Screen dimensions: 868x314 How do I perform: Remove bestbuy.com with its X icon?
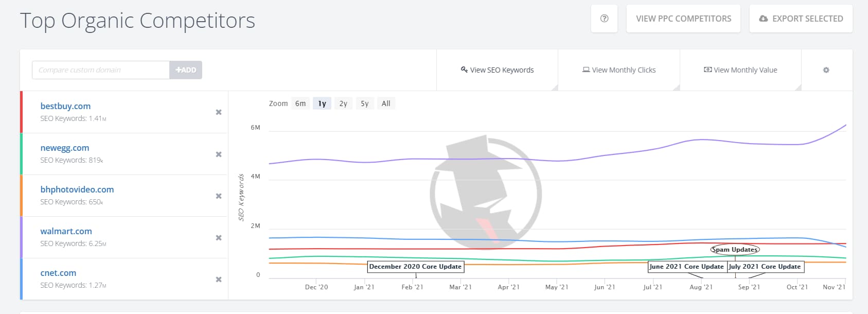point(219,112)
